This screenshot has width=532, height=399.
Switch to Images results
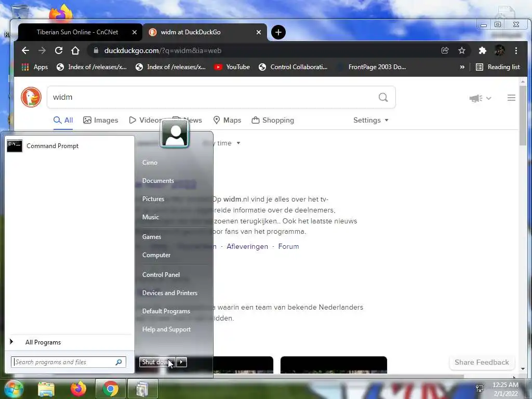click(x=100, y=120)
